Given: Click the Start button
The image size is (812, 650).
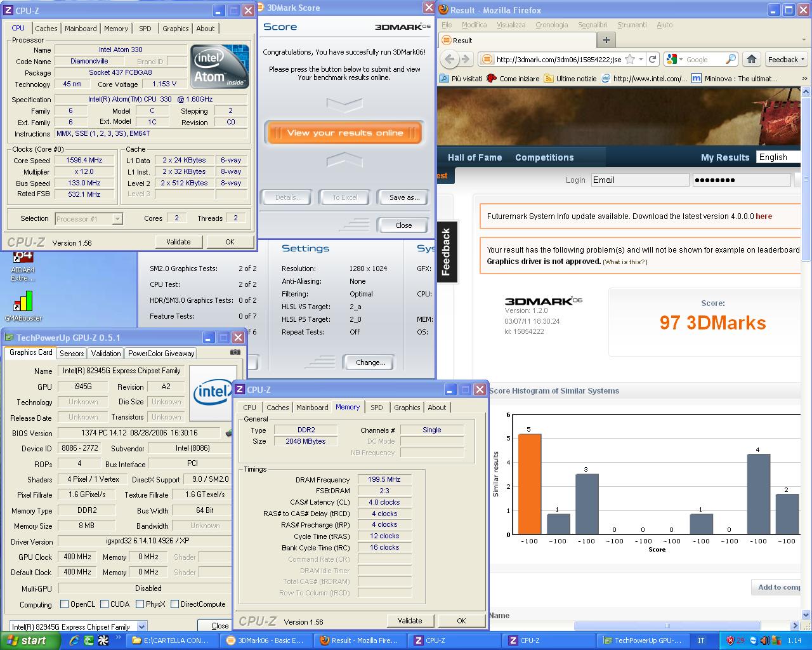Looking at the screenshot, I should 30,640.
